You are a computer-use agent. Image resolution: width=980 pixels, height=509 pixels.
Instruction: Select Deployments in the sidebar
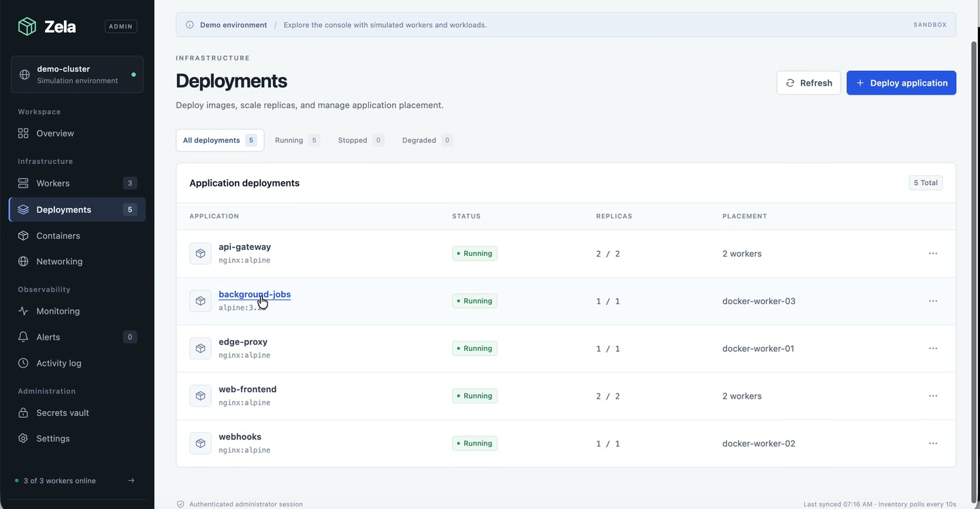coord(77,210)
